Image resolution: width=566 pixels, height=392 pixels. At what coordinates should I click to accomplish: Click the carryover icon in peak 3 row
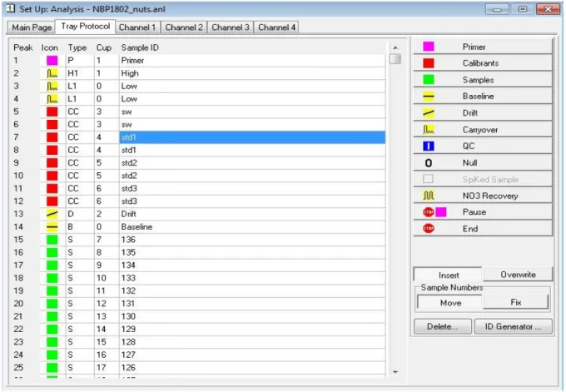coord(52,86)
